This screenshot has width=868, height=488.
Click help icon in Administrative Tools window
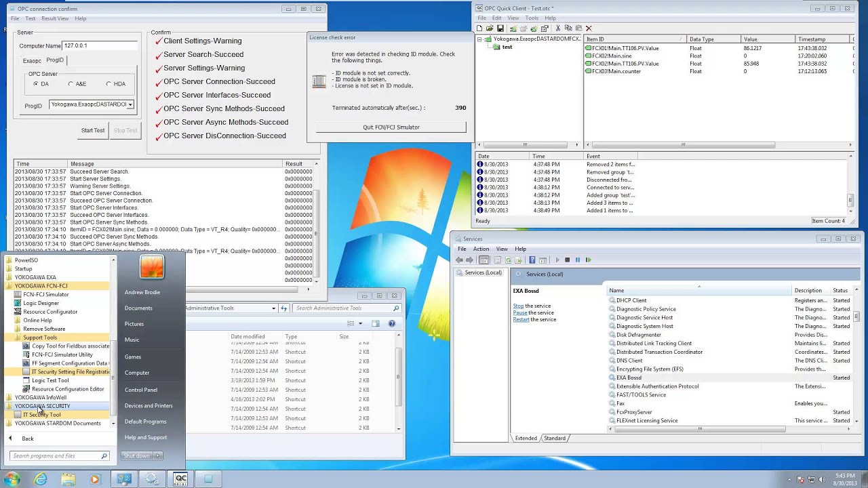point(391,323)
